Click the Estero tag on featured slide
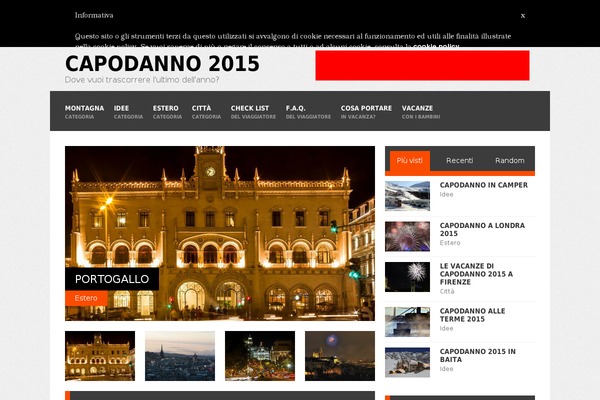Viewport: 600px width, 400px height. (x=86, y=298)
